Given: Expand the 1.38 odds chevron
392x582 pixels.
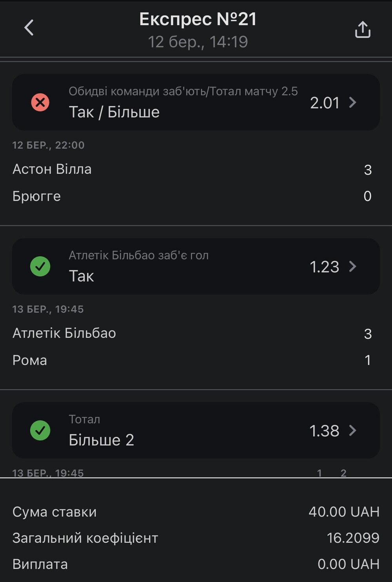Looking at the screenshot, I should (x=352, y=431).
